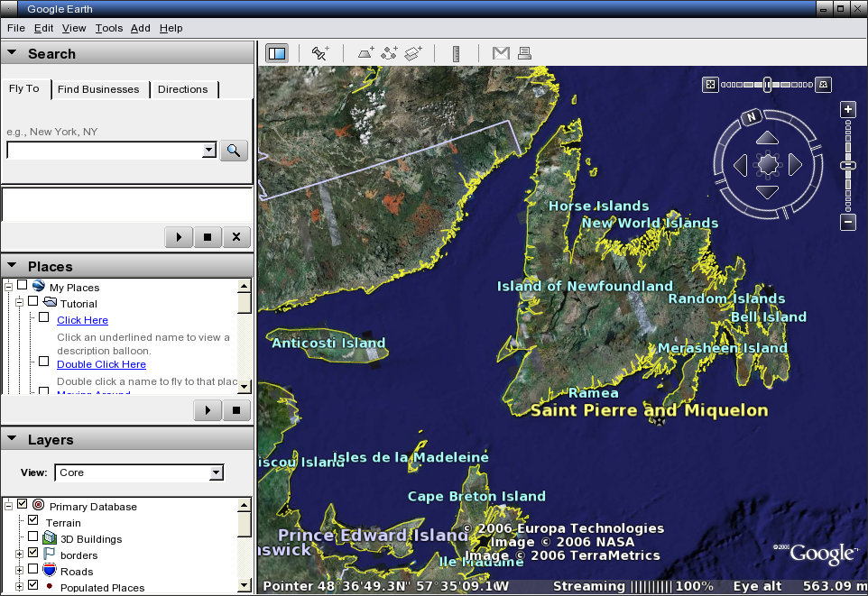Toggle the sidebar panel toolbar icon
This screenshot has height=596, width=868.
[x=277, y=53]
